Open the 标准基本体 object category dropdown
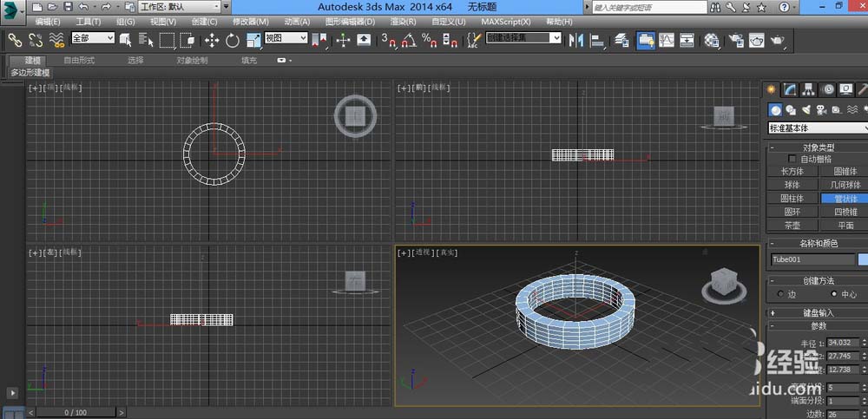Screen dimensions: 868x419 tap(819, 128)
